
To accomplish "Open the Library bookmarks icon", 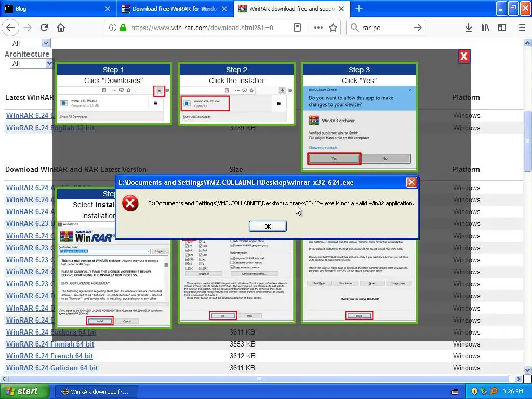I will coord(485,28).
